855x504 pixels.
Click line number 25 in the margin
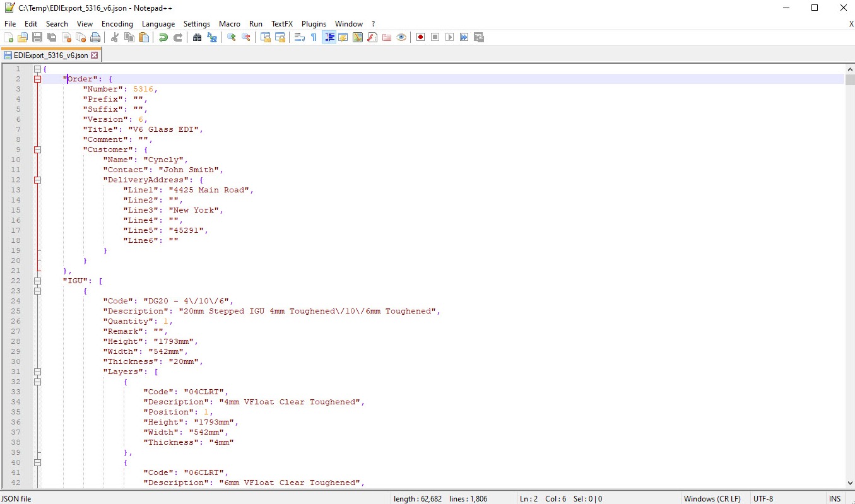(16, 311)
